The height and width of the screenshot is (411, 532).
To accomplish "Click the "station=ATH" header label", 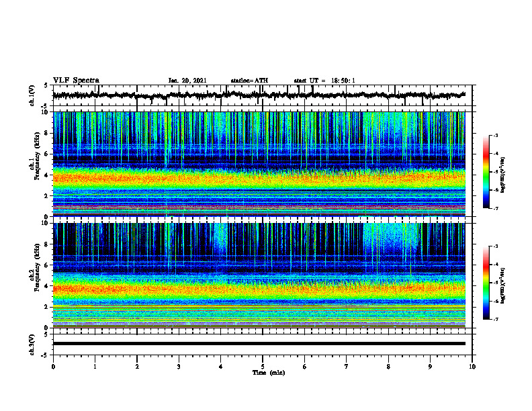I will 249,81.
